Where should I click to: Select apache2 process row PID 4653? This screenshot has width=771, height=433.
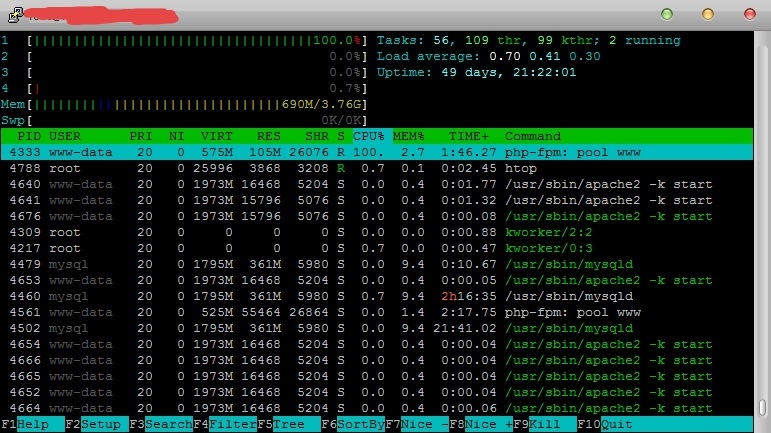(x=377, y=280)
